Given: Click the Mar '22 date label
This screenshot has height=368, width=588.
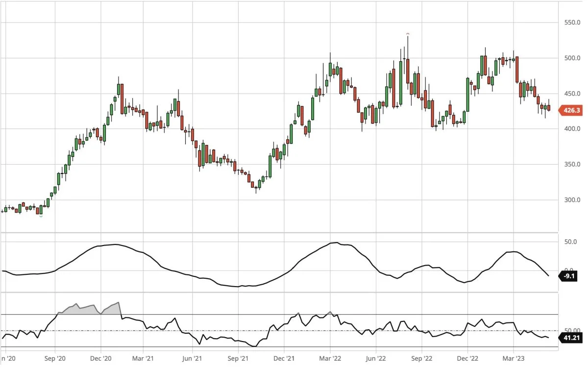Looking at the screenshot, I should [330, 358].
